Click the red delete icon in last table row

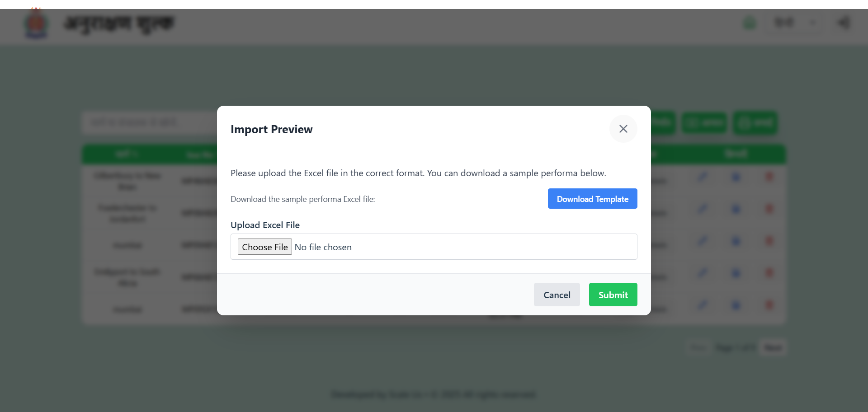pos(769,305)
